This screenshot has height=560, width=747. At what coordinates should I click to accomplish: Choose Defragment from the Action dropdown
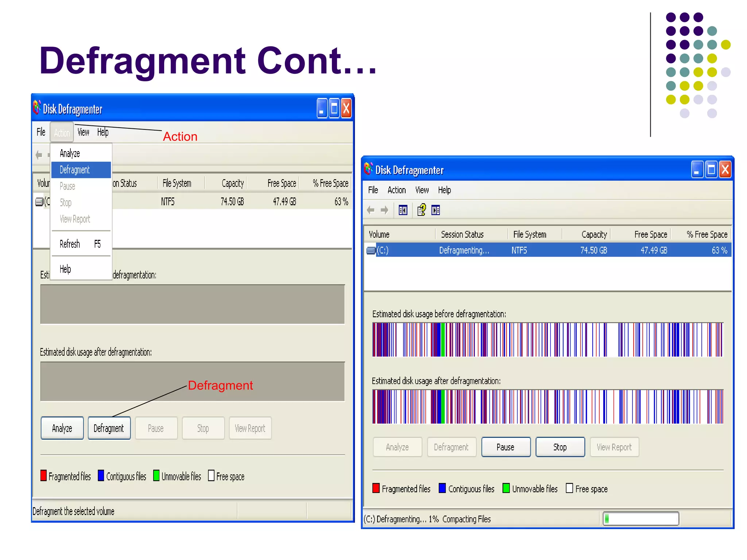(81, 170)
